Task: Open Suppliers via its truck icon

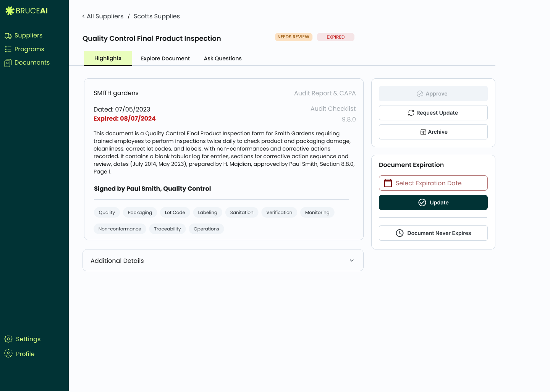Action: [8, 36]
